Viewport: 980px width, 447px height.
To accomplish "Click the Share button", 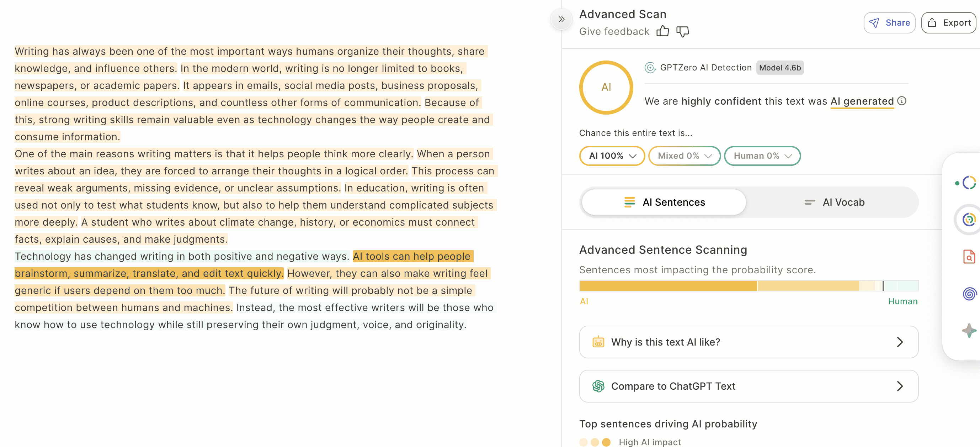I will (889, 23).
